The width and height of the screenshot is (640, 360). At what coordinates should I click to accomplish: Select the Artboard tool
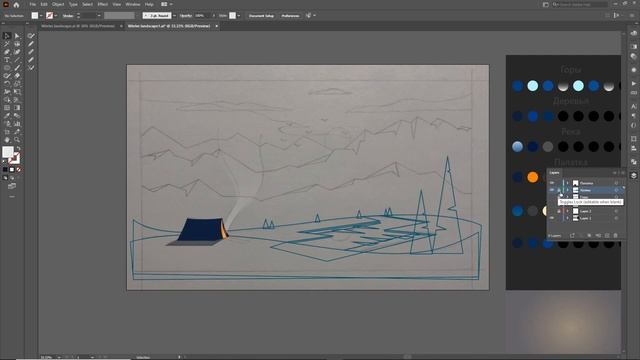pyautogui.click(x=7, y=132)
